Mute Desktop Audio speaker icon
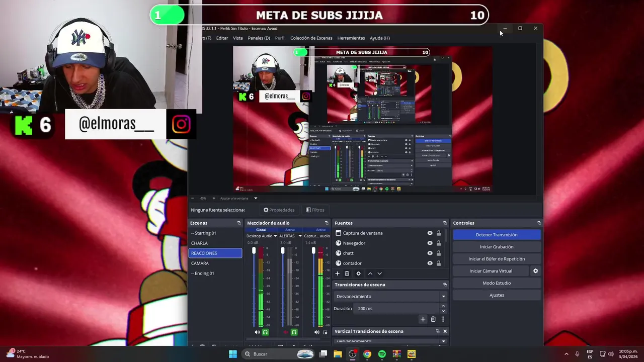 click(x=257, y=332)
